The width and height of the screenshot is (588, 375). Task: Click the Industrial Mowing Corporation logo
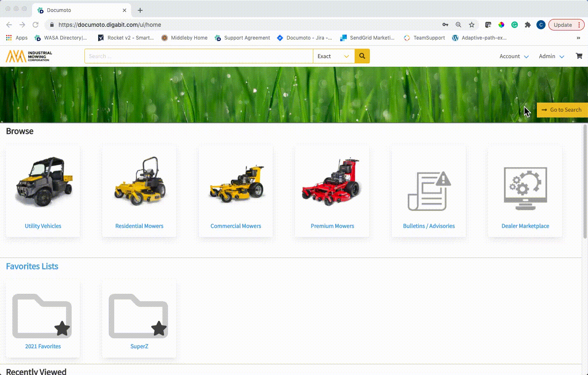pos(29,56)
